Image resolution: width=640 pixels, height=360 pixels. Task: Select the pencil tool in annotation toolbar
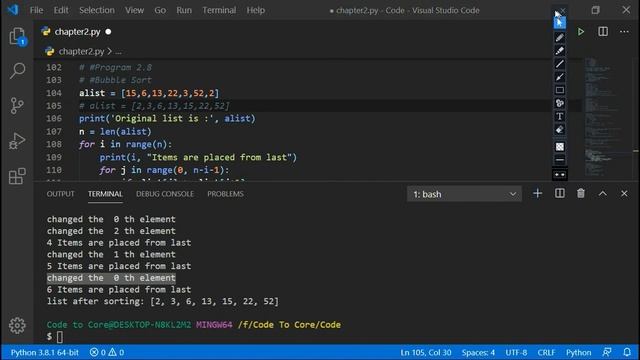pos(560,37)
